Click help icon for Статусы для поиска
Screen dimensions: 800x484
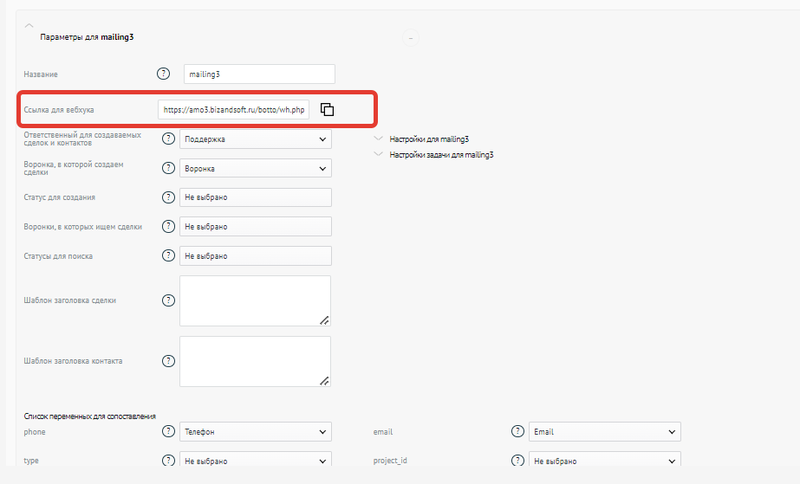pyautogui.click(x=168, y=256)
